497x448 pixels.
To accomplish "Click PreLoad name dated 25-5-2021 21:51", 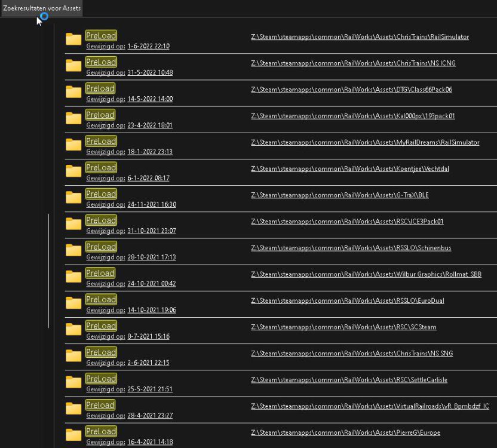I will 101,378.
